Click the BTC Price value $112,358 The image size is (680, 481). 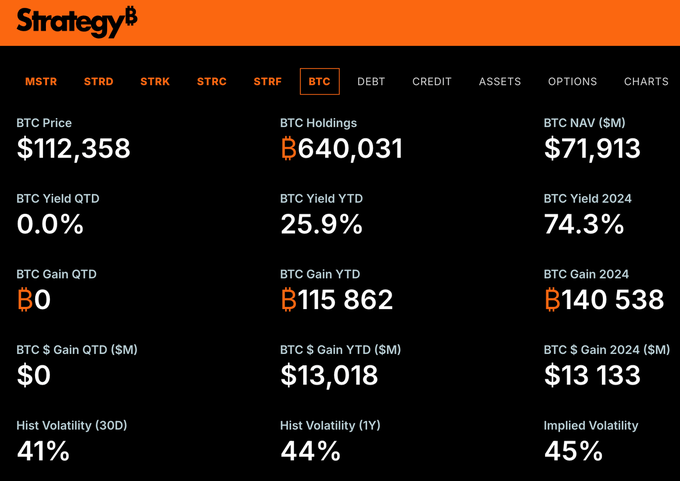point(74,149)
